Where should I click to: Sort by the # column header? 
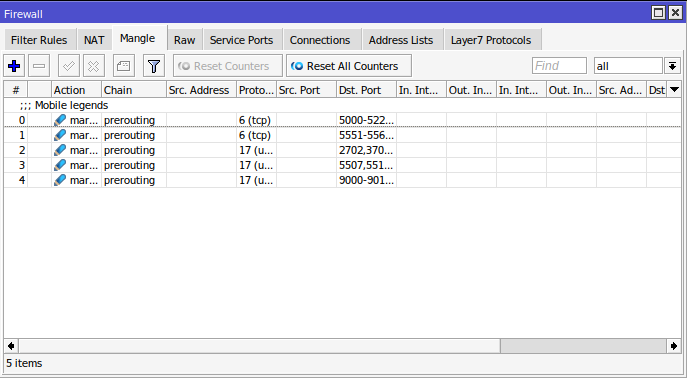coord(16,90)
